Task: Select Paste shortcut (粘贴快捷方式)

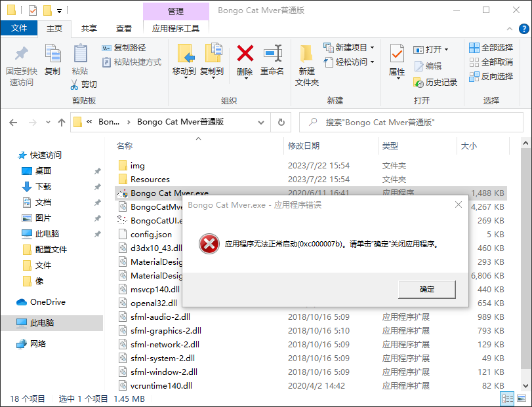Action: (132, 62)
